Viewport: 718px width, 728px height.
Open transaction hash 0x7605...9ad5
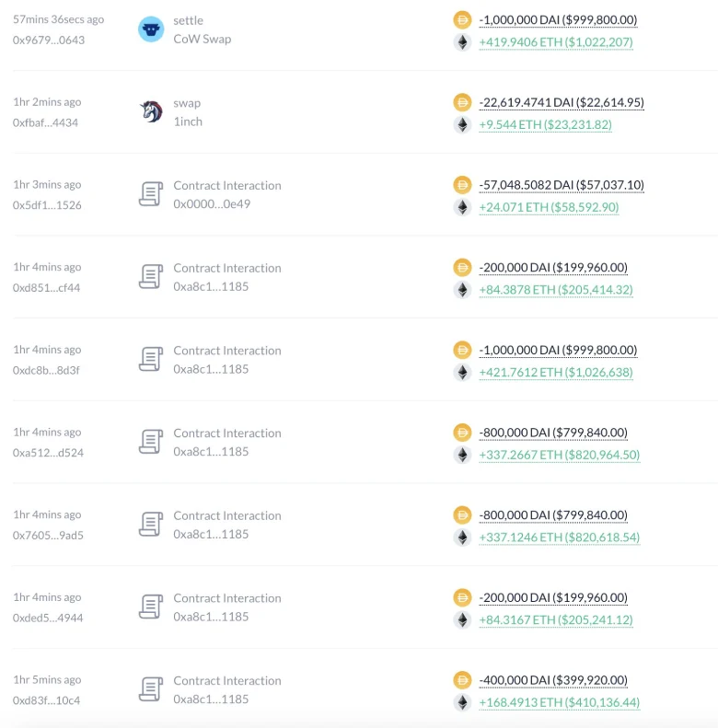[48, 536]
